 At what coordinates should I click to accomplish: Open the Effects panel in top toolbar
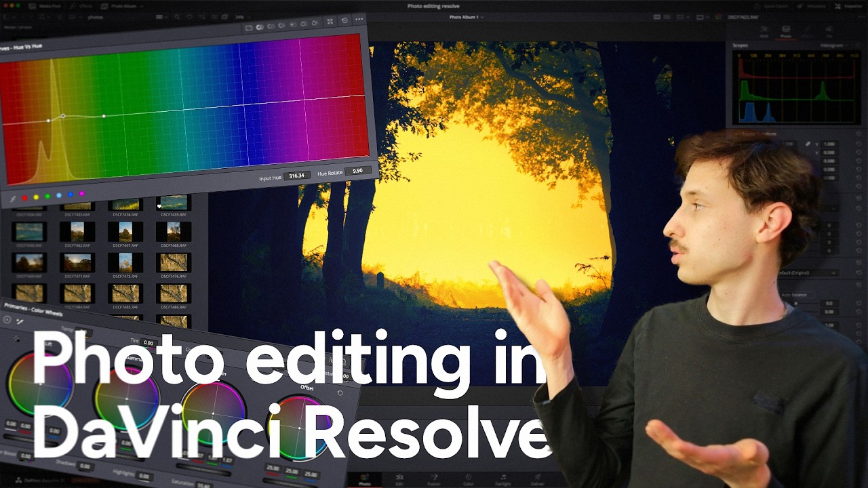click(x=81, y=6)
